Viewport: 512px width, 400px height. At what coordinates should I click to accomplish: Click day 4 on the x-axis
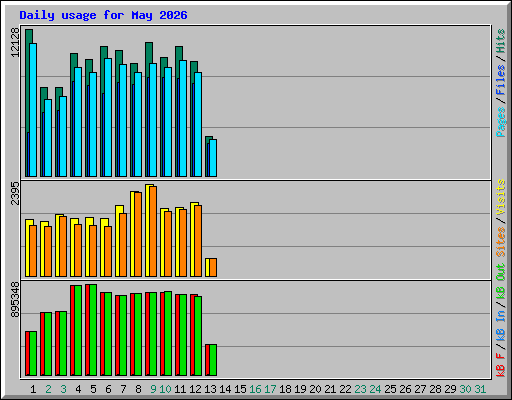[x=78, y=389]
